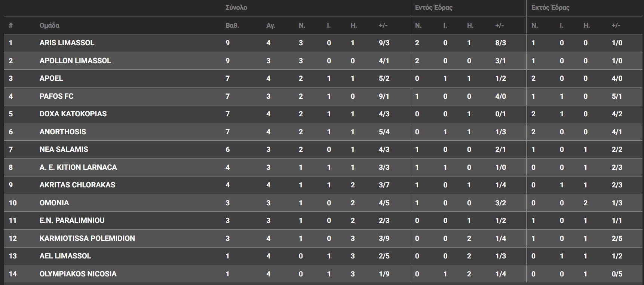The width and height of the screenshot is (644, 285).
Task: Open the OMONIA team link
Action: (x=54, y=203)
